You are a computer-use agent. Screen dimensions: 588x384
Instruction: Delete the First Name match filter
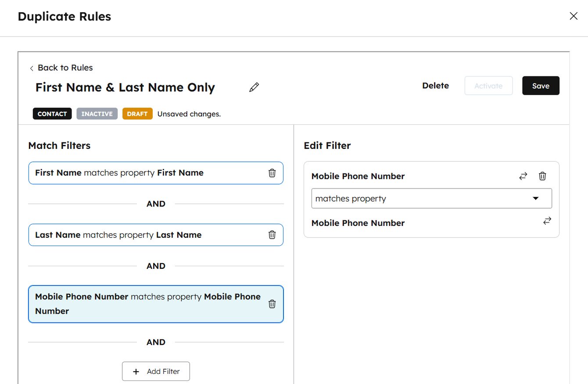click(x=272, y=173)
